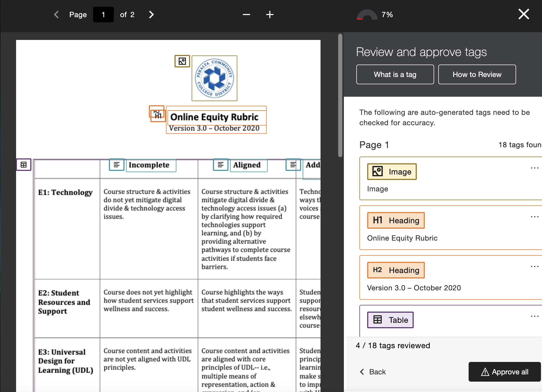Select the image tag icon beside the logo

point(182,61)
